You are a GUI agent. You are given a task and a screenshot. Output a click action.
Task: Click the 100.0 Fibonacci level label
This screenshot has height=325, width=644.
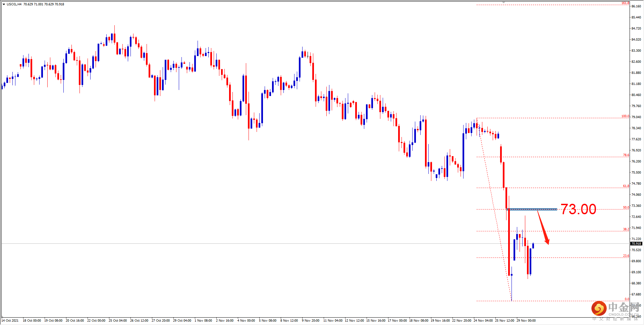[625, 116]
